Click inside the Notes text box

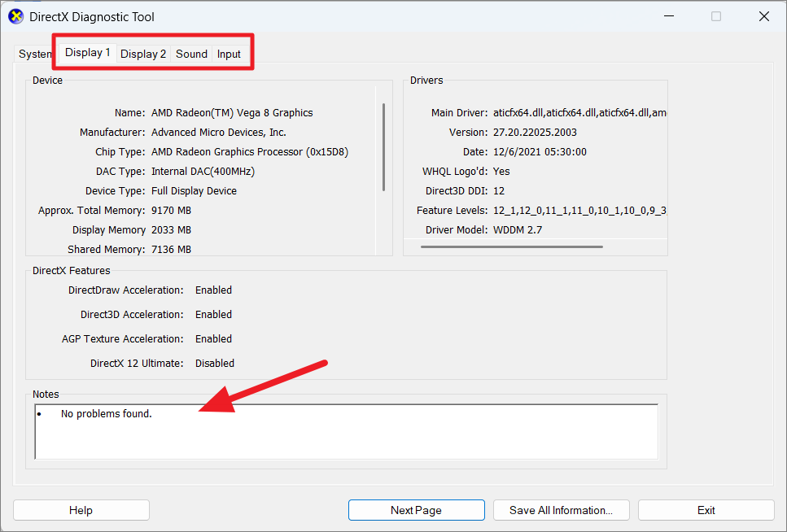(x=347, y=432)
